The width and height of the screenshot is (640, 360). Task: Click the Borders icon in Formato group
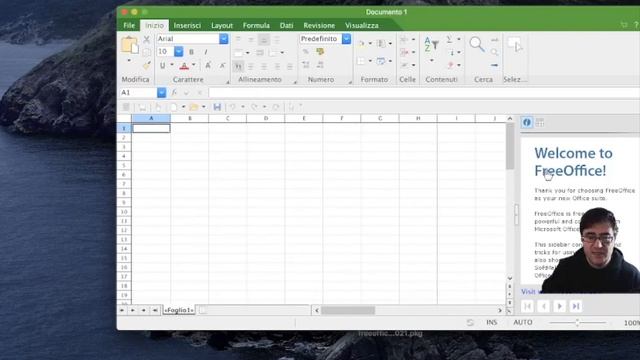click(361, 61)
